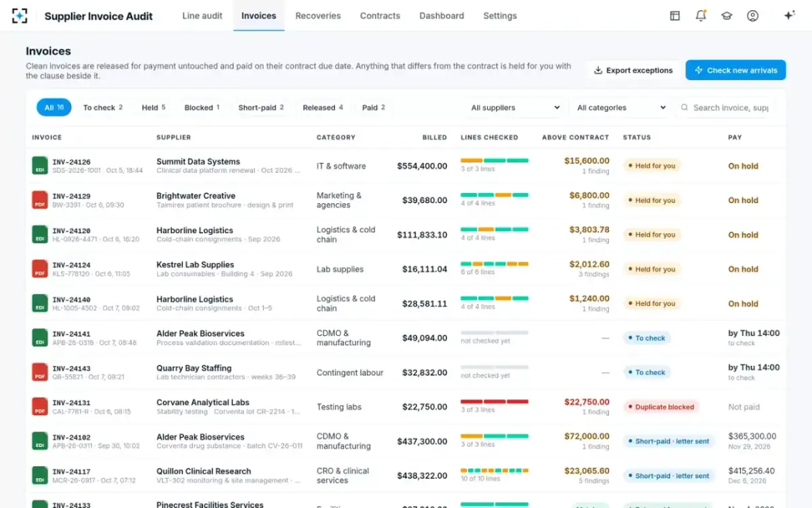812x508 pixels.
Task: Open the sparkle assistant icon
Action: (789, 16)
